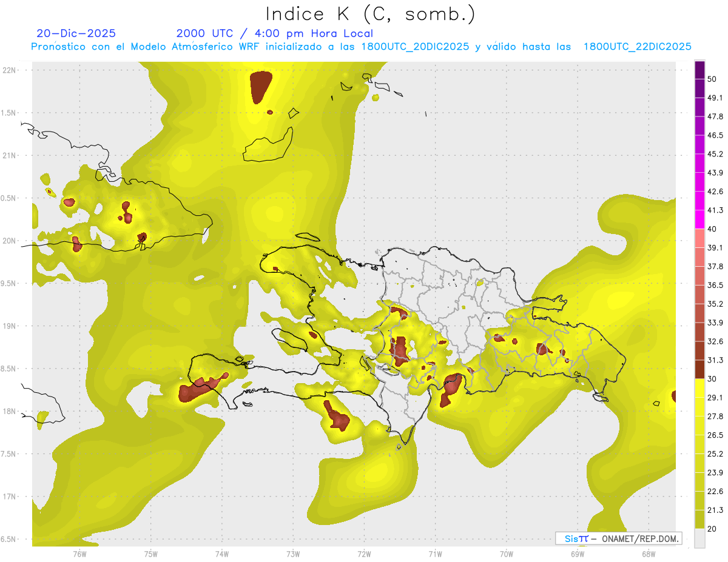Click the "31.3" color scale label

click(715, 360)
